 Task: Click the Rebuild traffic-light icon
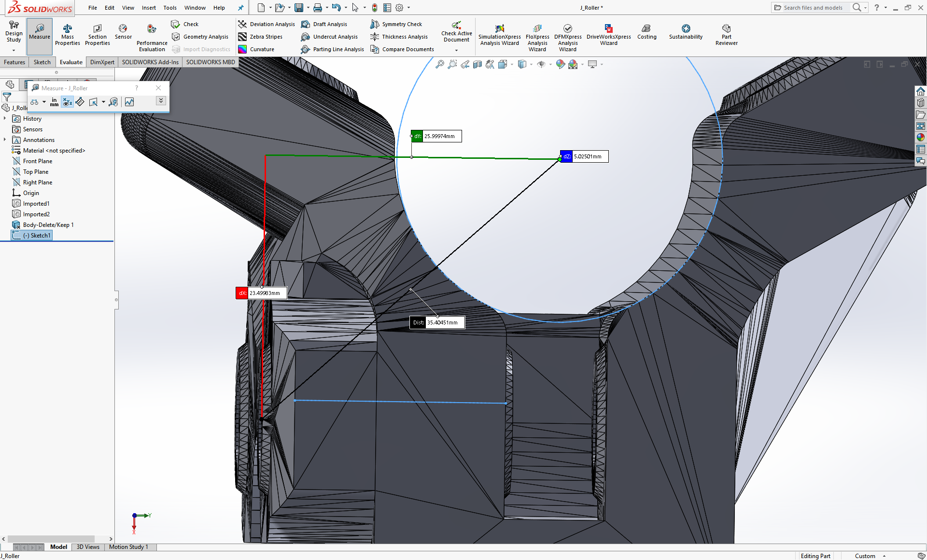point(375,8)
